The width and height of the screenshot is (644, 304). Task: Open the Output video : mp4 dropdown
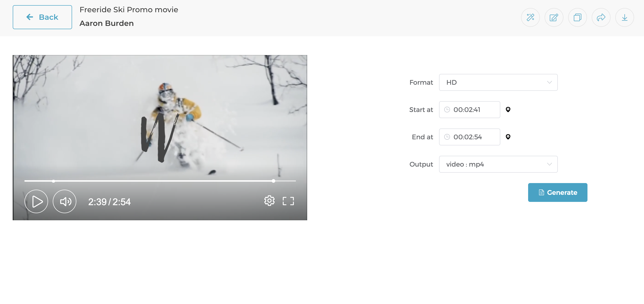pyautogui.click(x=498, y=164)
